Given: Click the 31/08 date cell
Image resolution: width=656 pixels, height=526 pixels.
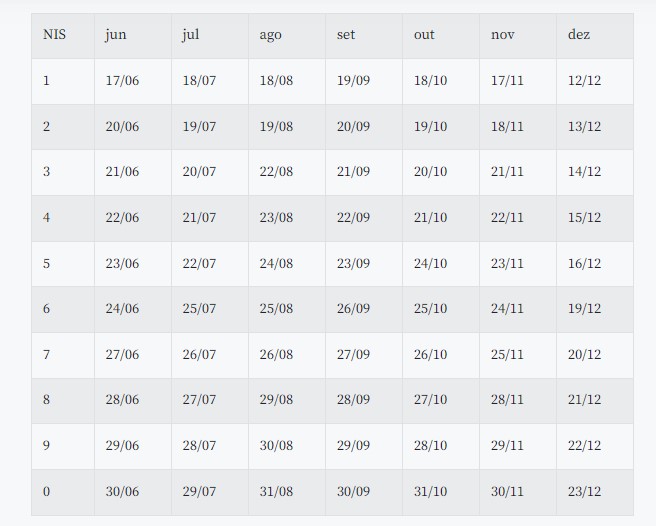Looking at the screenshot, I should pyautogui.click(x=276, y=492).
